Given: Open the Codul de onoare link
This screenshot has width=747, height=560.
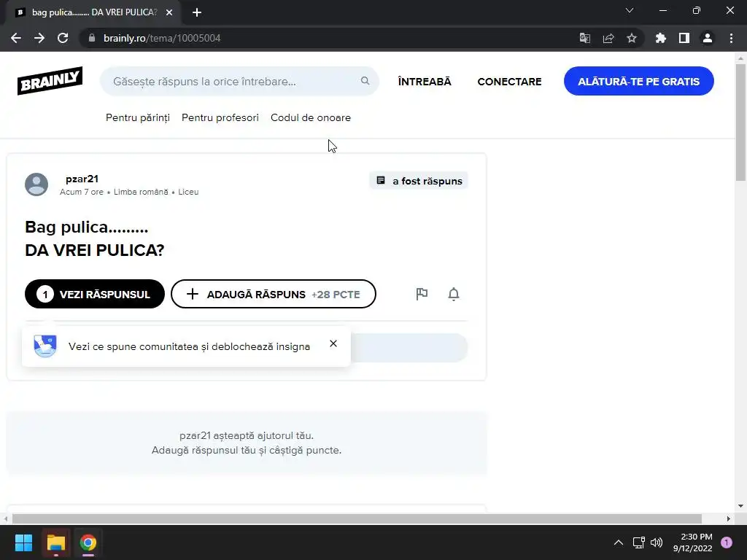Looking at the screenshot, I should click(x=311, y=117).
